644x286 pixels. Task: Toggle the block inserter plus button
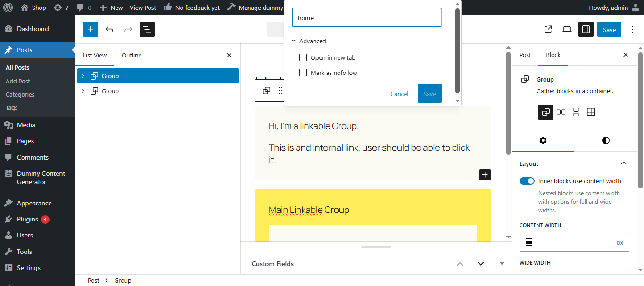point(91,29)
